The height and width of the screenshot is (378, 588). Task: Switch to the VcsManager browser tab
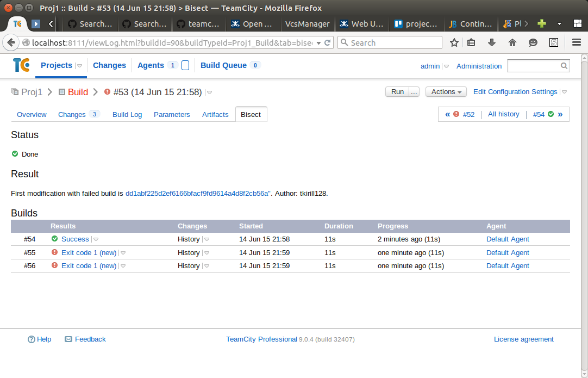tap(308, 23)
